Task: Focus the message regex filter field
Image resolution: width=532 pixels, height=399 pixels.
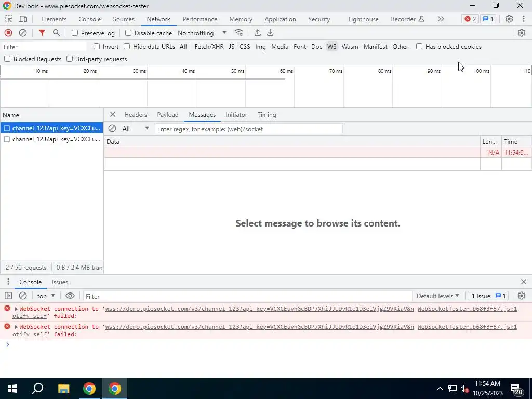Action: click(x=249, y=129)
